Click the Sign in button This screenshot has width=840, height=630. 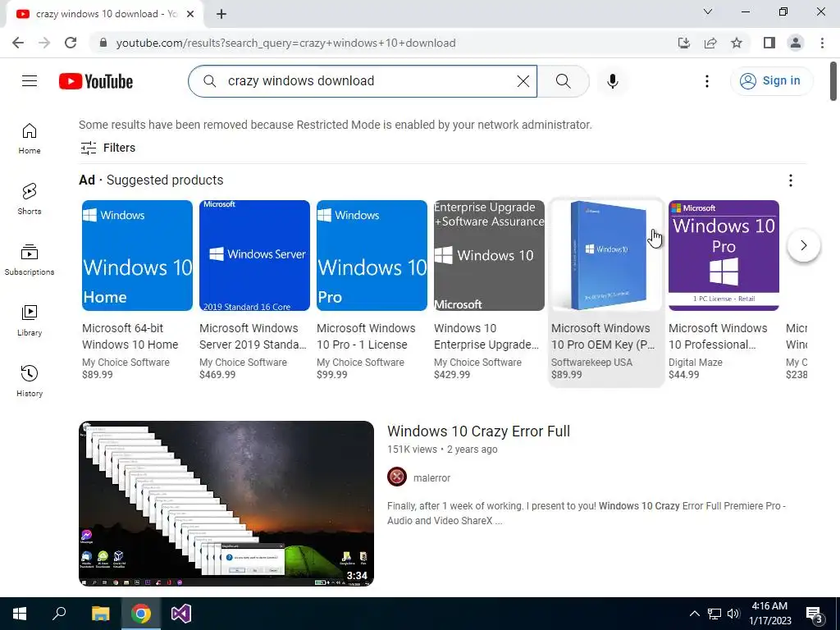pyautogui.click(x=770, y=81)
